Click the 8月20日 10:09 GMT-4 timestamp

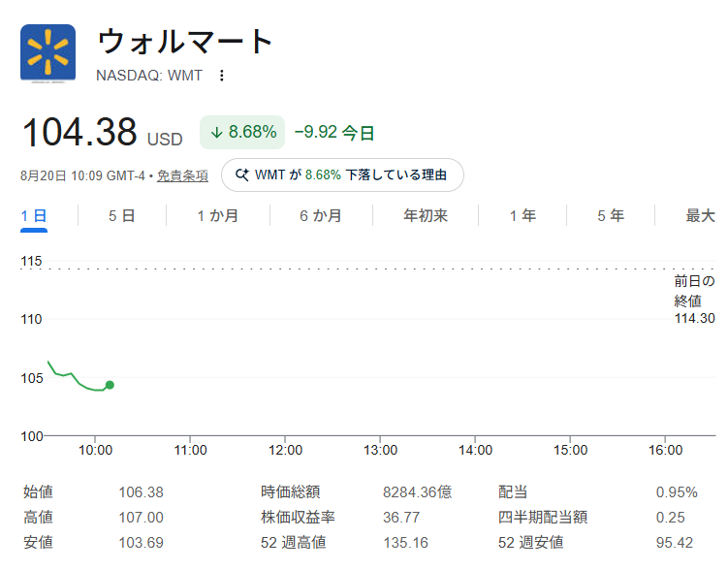[82, 175]
